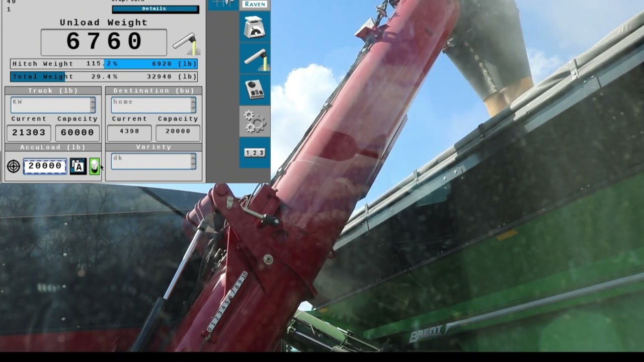This screenshot has height=362, width=644.
Task: Edit the AccuLoad 20000 target field
Action: 45,166
